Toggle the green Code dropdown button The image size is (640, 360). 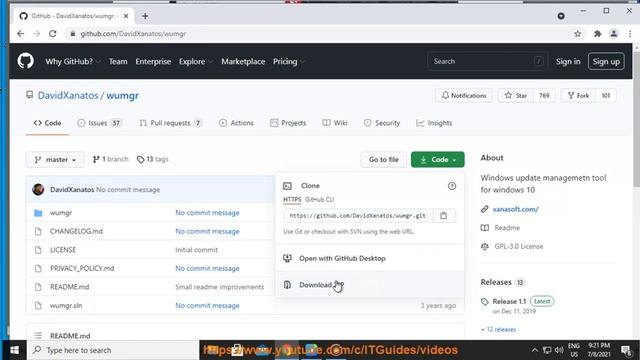coord(438,160)
